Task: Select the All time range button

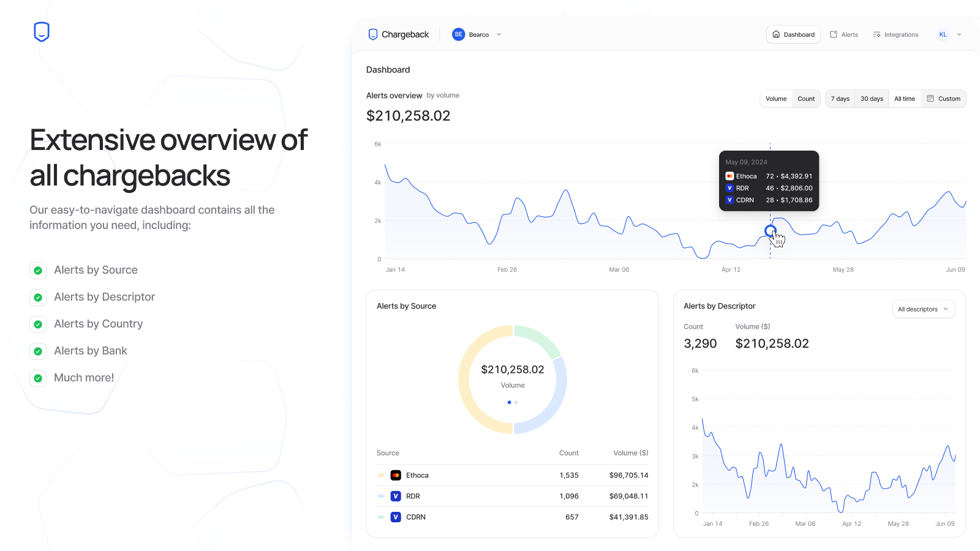Action: pyautogui.click(x=904, y=99)
